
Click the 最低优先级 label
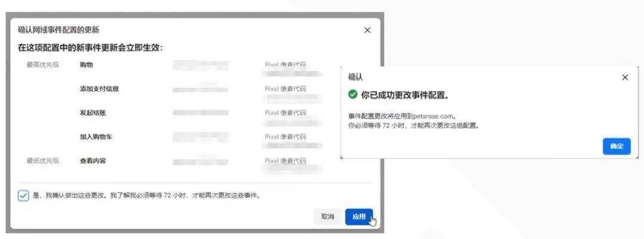43,160
